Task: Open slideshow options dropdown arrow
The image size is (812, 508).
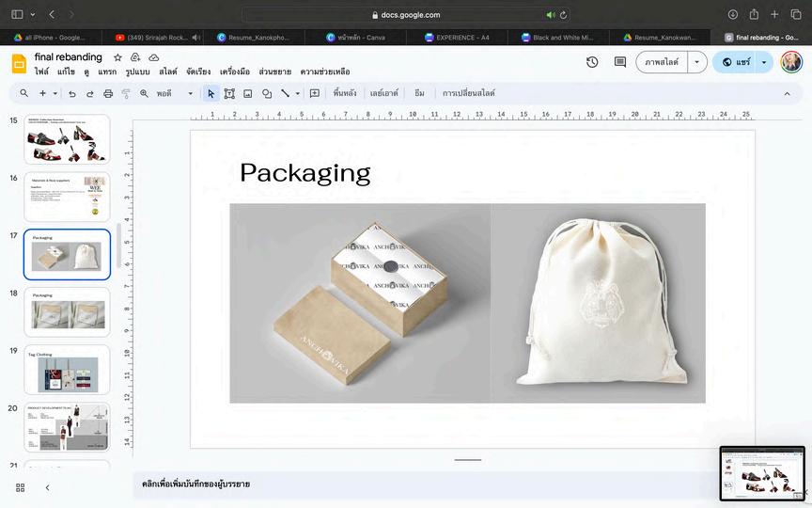Action: coord(697,62)
